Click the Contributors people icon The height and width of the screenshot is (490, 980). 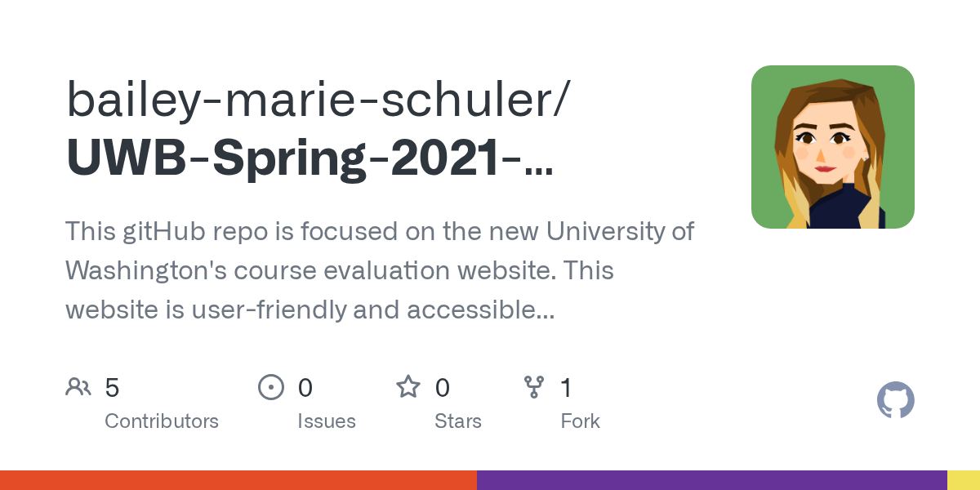78,387
